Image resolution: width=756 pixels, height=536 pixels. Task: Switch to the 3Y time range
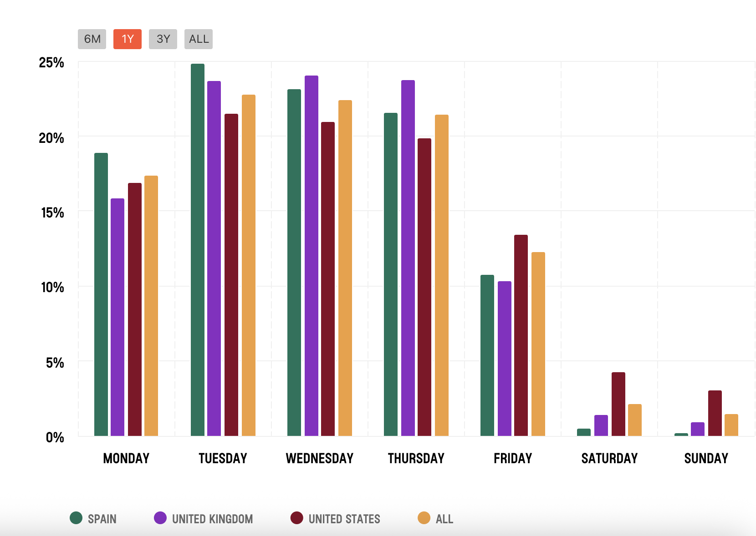163,39
